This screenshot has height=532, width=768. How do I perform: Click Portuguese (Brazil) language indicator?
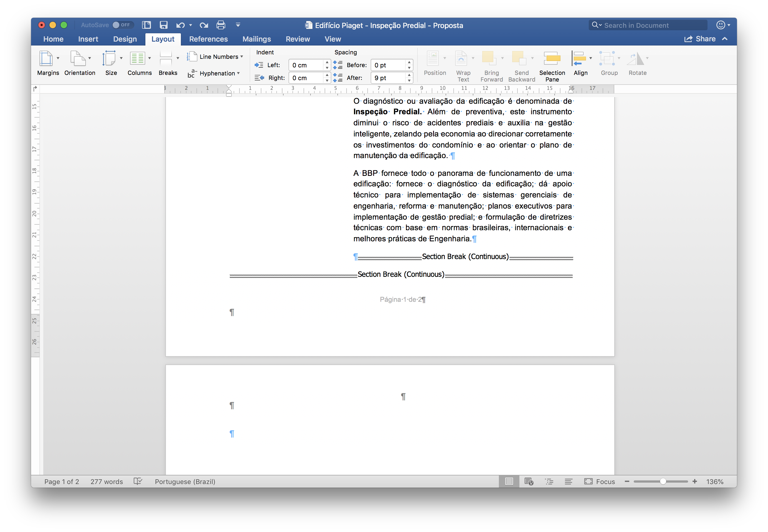pyautogui.click(x=185, y=481)
